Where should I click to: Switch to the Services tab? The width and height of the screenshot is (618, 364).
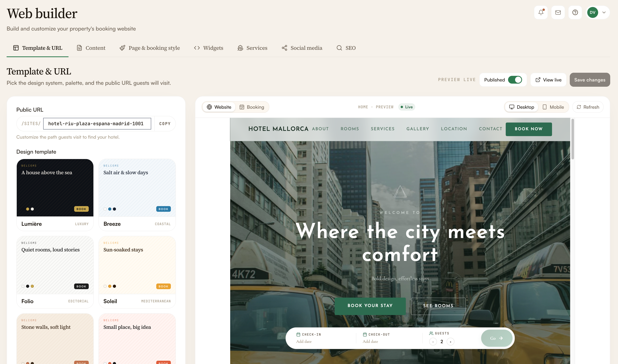pos(252,48)
